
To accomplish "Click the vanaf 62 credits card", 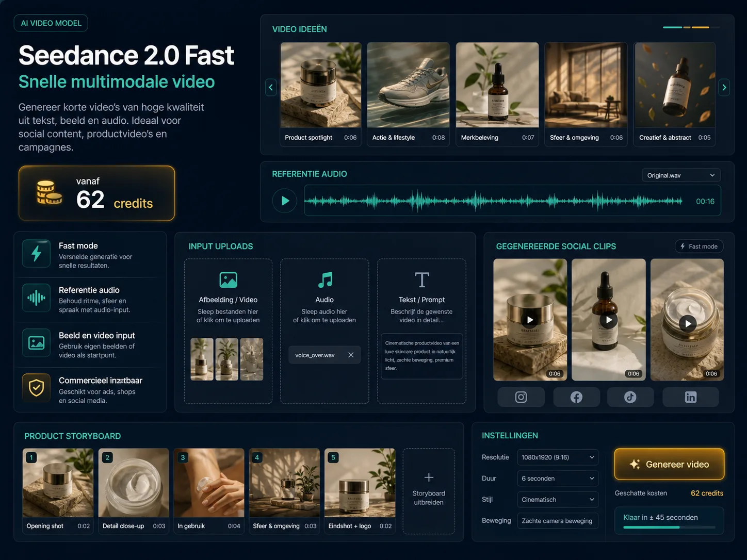I will point(96,193).
